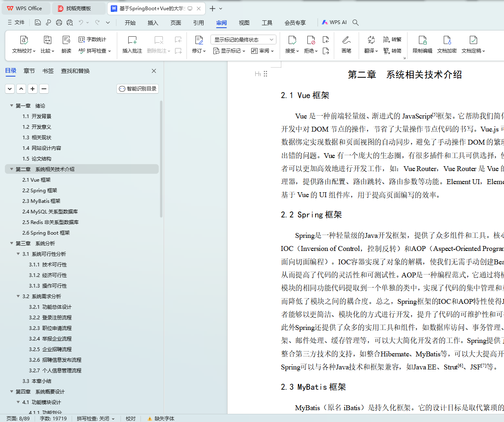504x422 pixels.
Task: Click outline pane vertical scrollbar
Action: tap(161, 159)
